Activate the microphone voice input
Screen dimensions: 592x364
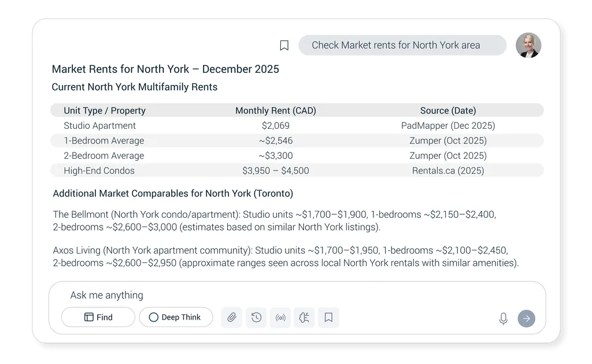click(x=503, y=318)
